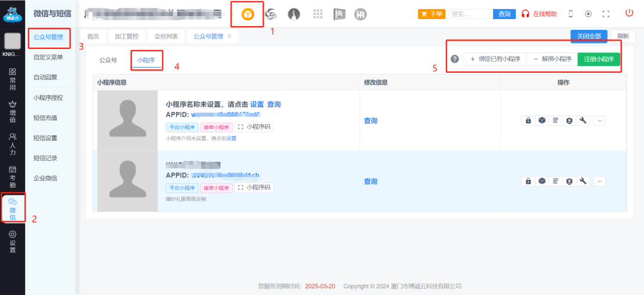Open the grid apps icon in header
Image resolution: width=644 pixels, height=295 pixels.
point(318,14)
